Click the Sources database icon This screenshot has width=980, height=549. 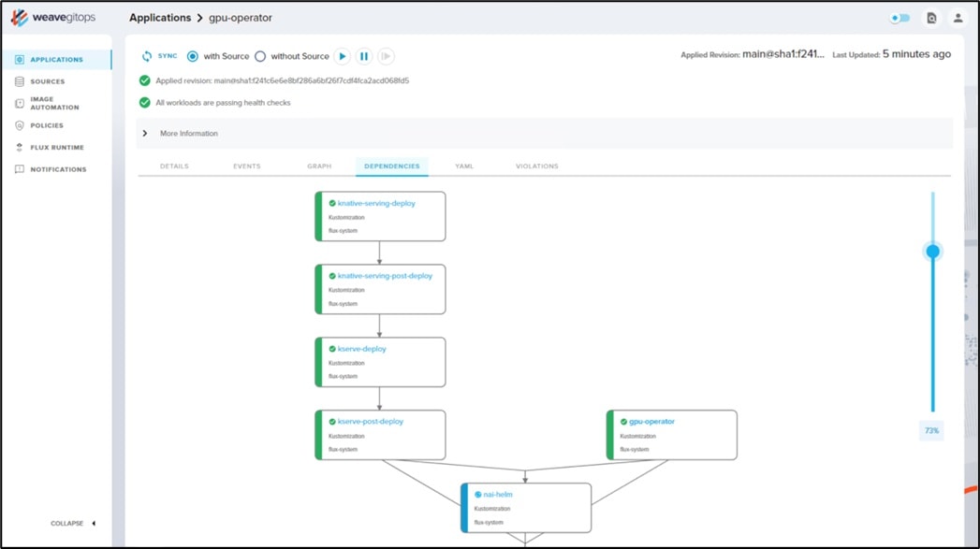point(20,81)
